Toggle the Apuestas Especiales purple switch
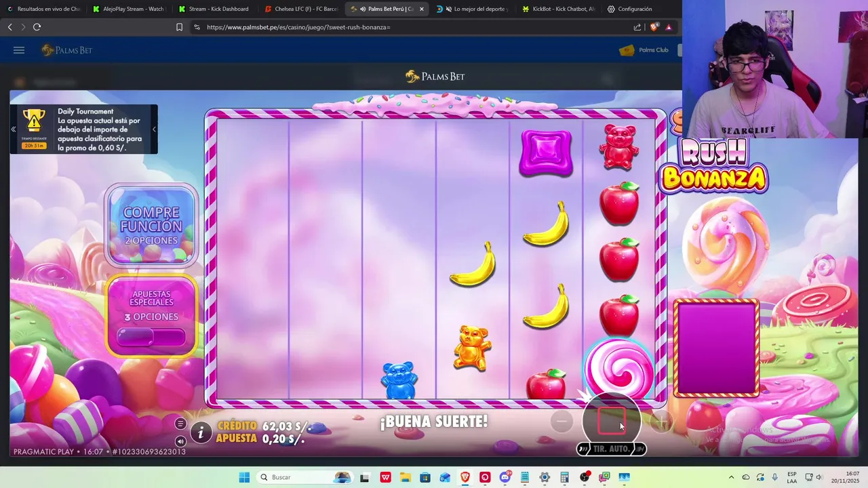Viewport: 868px width, 488px height. click(x=151, y=337)
